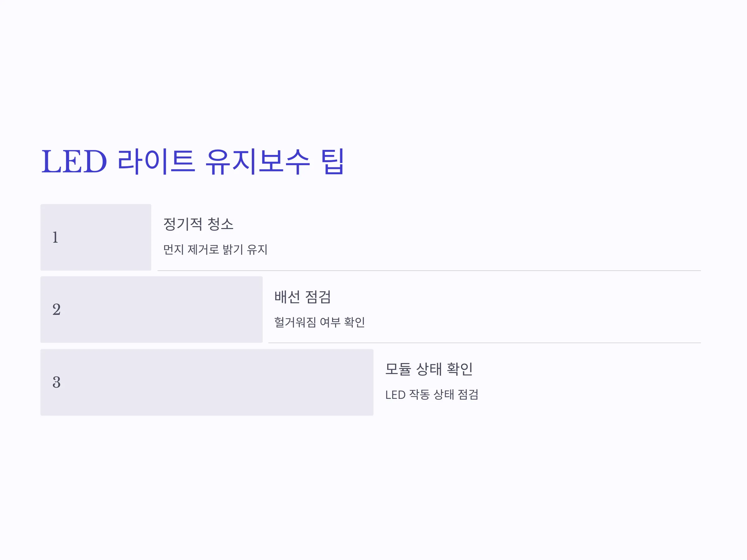Select the title LED 라이트 유지보수 팁
The height and width of the screenshot is (560, 747).
coord(192,162)
